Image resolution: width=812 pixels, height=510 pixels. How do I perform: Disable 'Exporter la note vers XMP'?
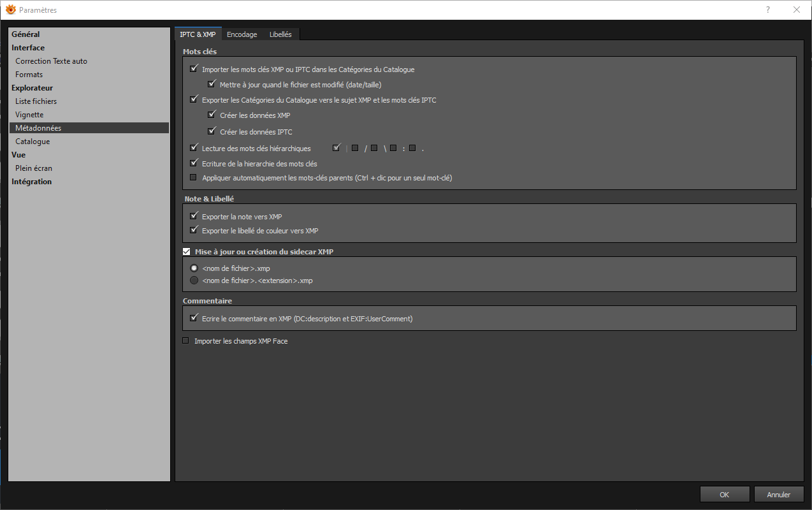tap(194, 217)
